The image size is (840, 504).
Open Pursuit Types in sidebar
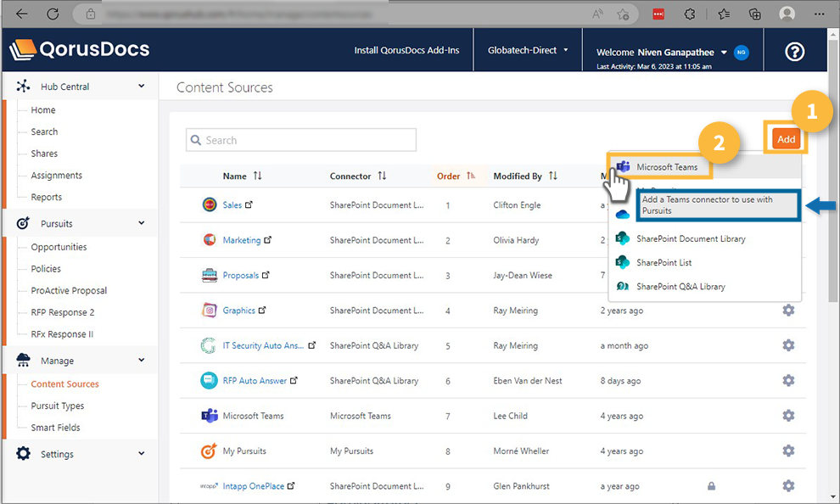[x=58, y=406]
